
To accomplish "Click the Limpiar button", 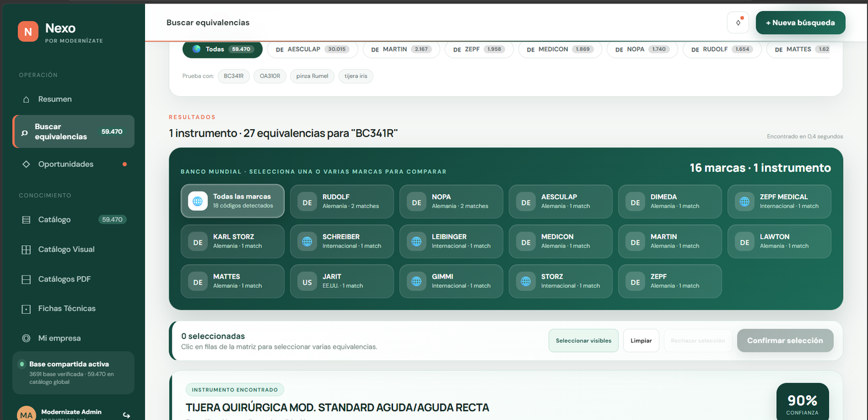I will coord(641,341).
